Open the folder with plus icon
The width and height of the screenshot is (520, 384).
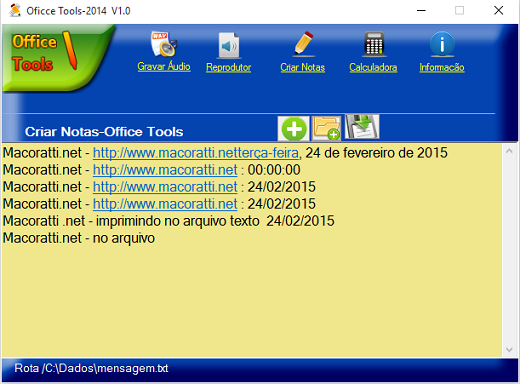(x=327, y=128)
